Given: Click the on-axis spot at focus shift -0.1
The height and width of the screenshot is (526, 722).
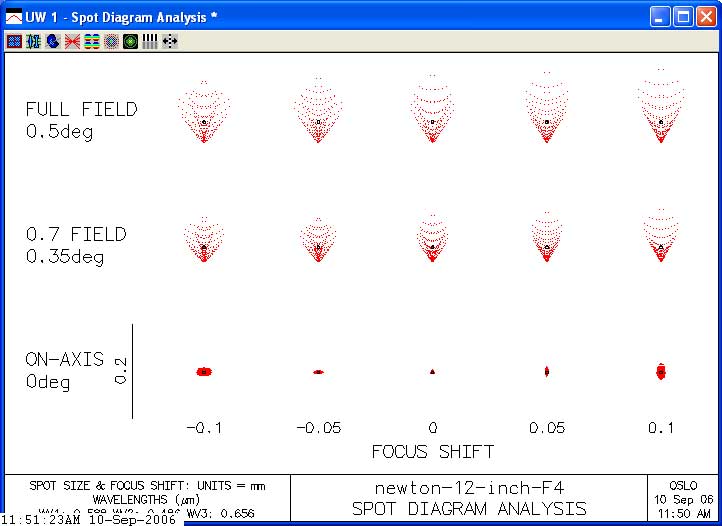Looking at the screenshot, I should click(x=204, y=371).
